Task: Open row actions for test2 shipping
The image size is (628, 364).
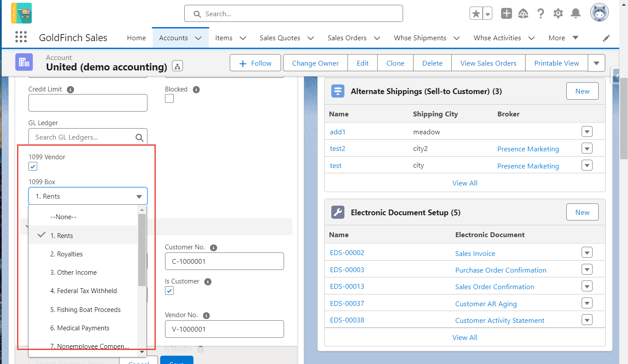Action: click(x=587, y=148)
